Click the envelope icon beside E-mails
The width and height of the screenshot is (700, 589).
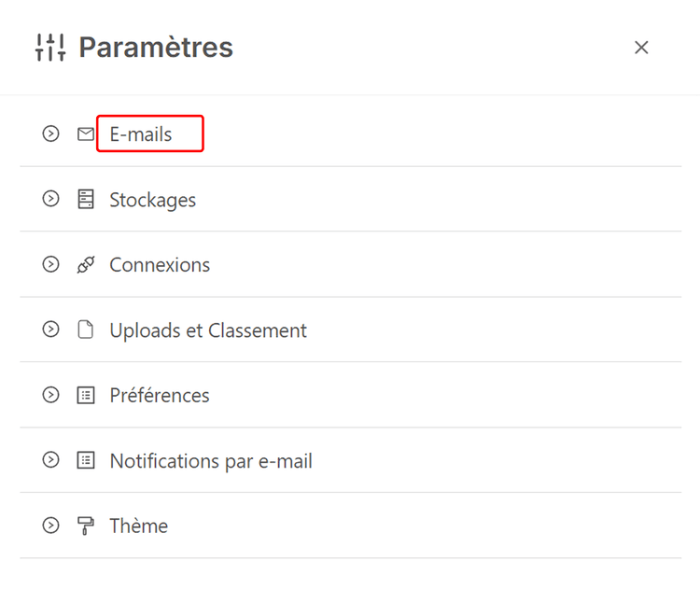86,134
